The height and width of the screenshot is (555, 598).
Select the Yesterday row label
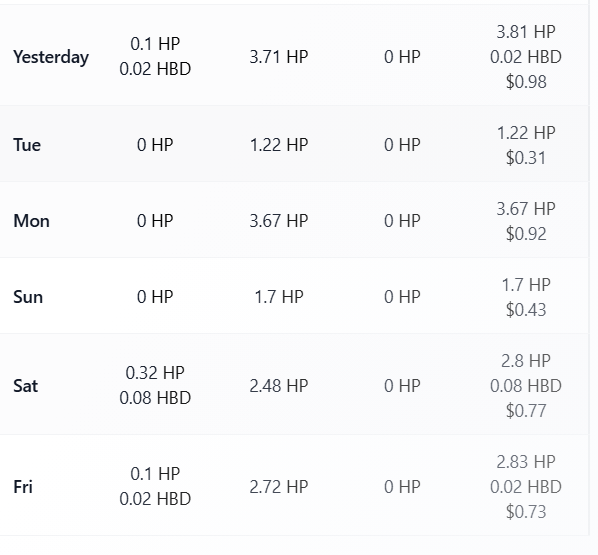click(x=51, y=57)
